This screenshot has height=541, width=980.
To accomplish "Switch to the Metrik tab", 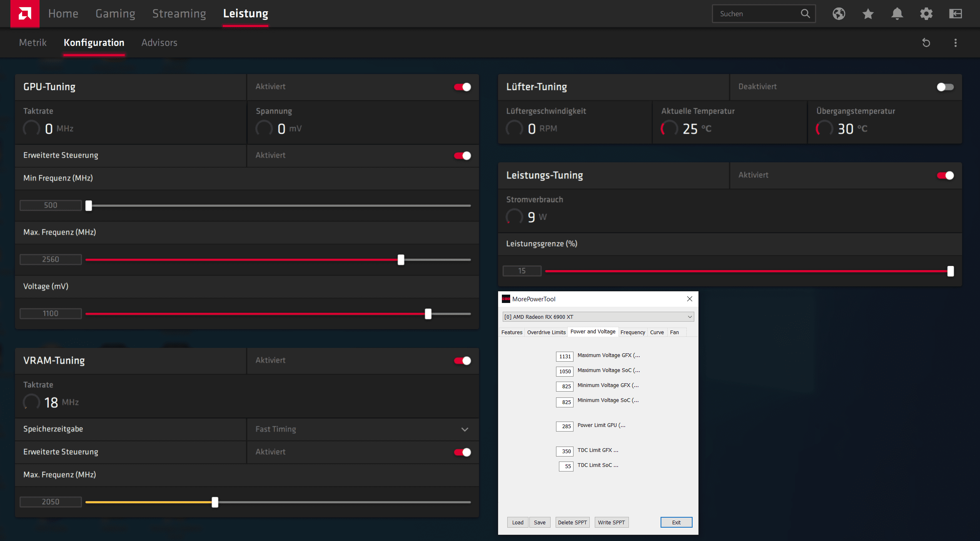I will (32, 42).
